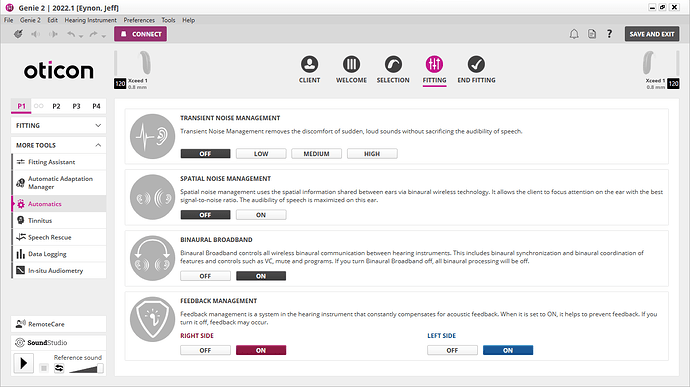
Task: Turn Spatial Noise Management on
Action: coord(261,215)
